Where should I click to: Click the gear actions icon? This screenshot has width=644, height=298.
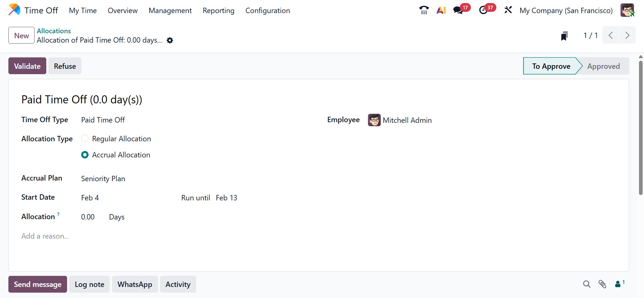pyautogui.click(x=170, y=41)
